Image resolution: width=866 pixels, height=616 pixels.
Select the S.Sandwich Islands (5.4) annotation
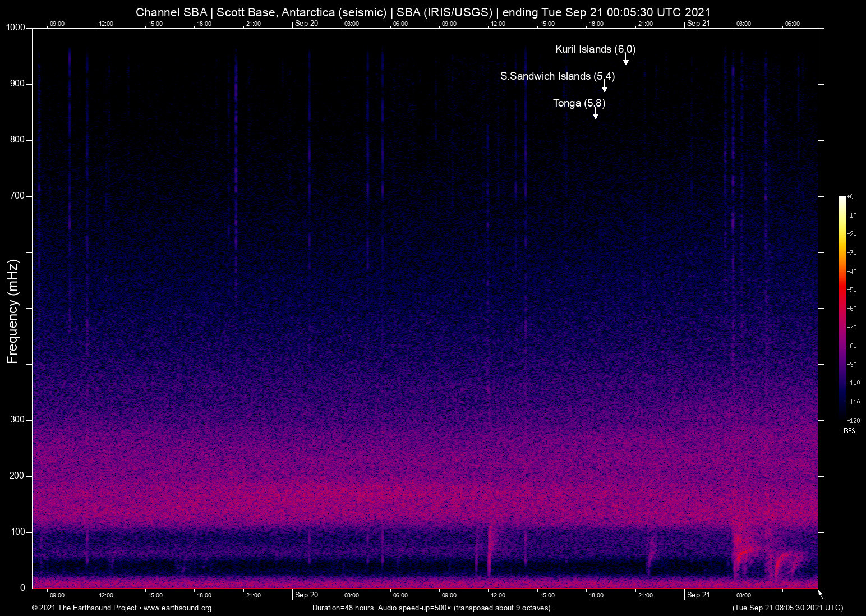[x=557, y=76]
